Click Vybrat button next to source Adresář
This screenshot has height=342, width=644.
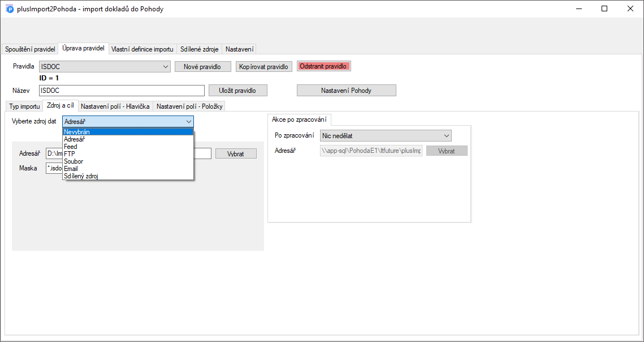(x=236, y=153)
